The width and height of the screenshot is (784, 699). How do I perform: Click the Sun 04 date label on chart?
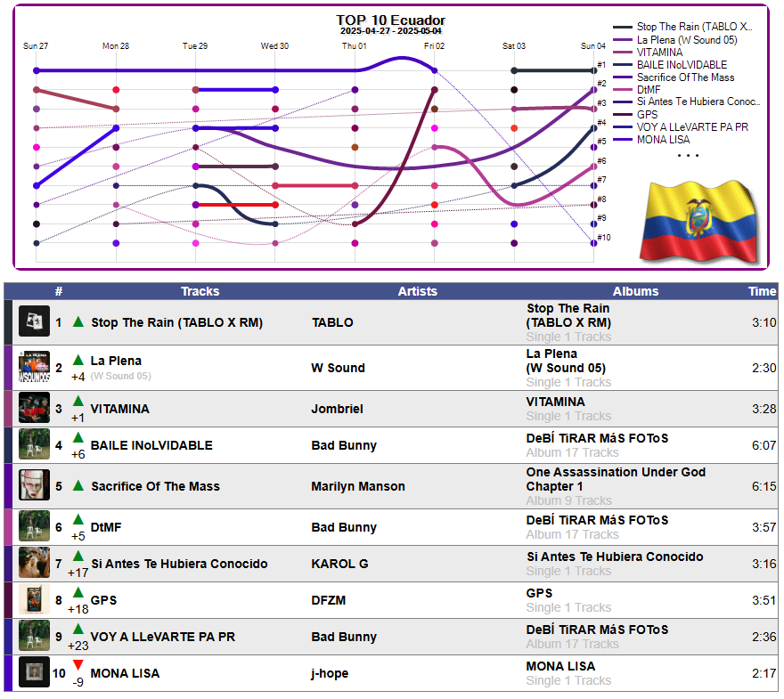coord(593,46)
